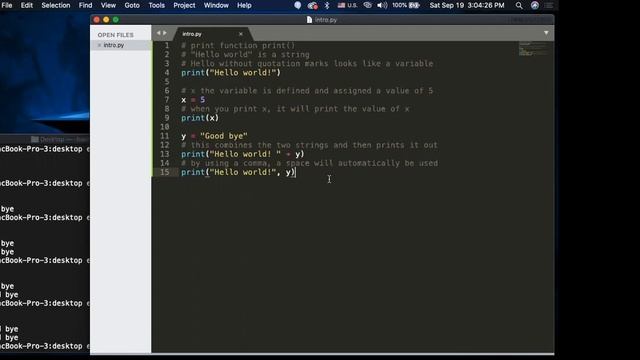Click the battery 100% indicator
Viewport: 640px width, 360px height.
406,5
